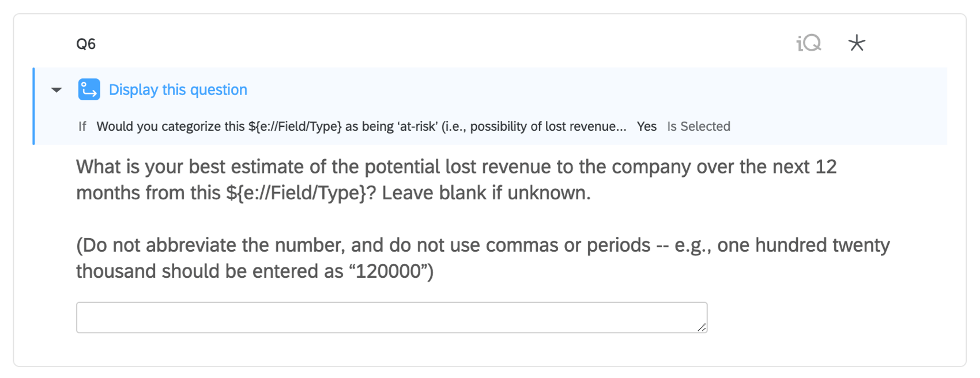Screen dimensions: 980x378
Task: Open the Is Selected condition dropdown
Action: pyautogui.click(x=699, y=126)
